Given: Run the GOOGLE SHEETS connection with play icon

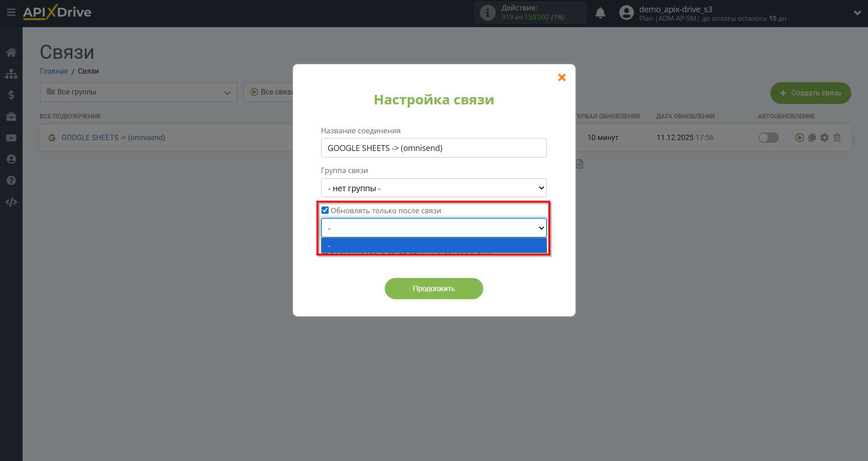Looking at the screenshot, I should pyautogui.click(x=800, y=138).
